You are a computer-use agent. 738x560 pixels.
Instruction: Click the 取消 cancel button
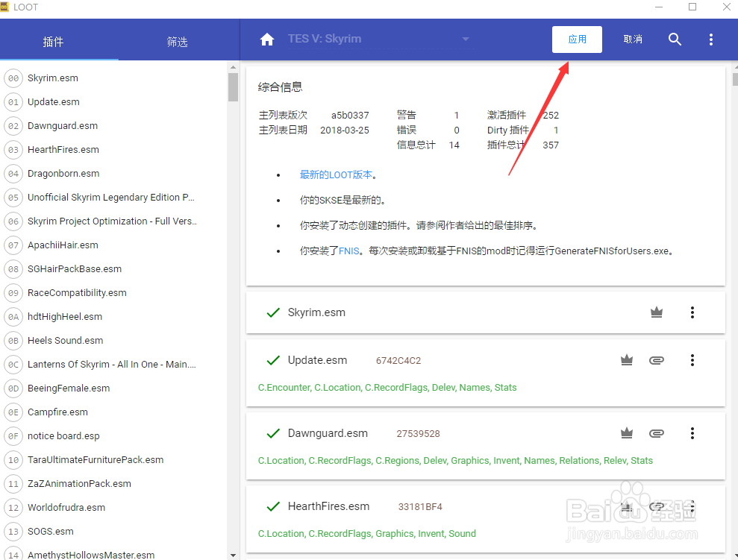[x=633, y=40]
